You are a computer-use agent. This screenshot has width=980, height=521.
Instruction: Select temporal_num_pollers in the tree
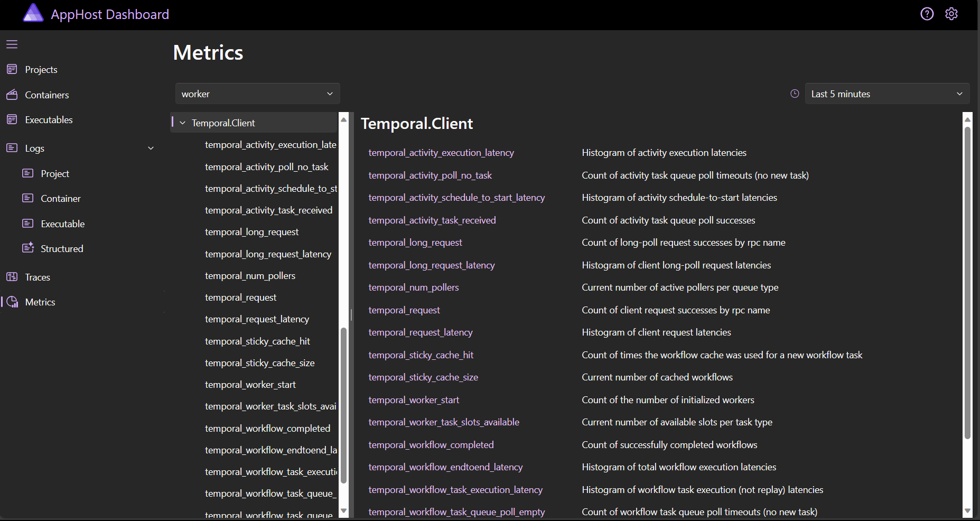coord(250,276)
